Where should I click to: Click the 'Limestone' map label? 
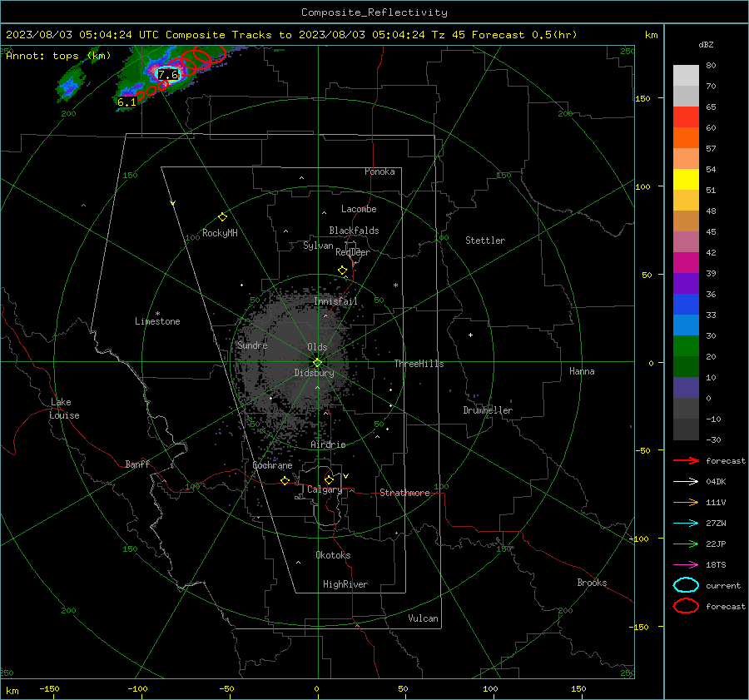pos(157,321)
